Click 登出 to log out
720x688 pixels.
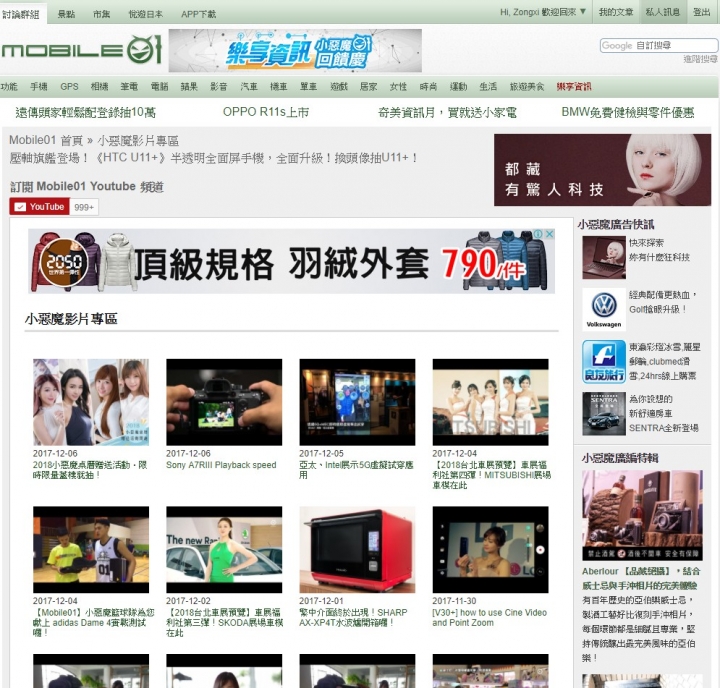(x=701, y=12)
